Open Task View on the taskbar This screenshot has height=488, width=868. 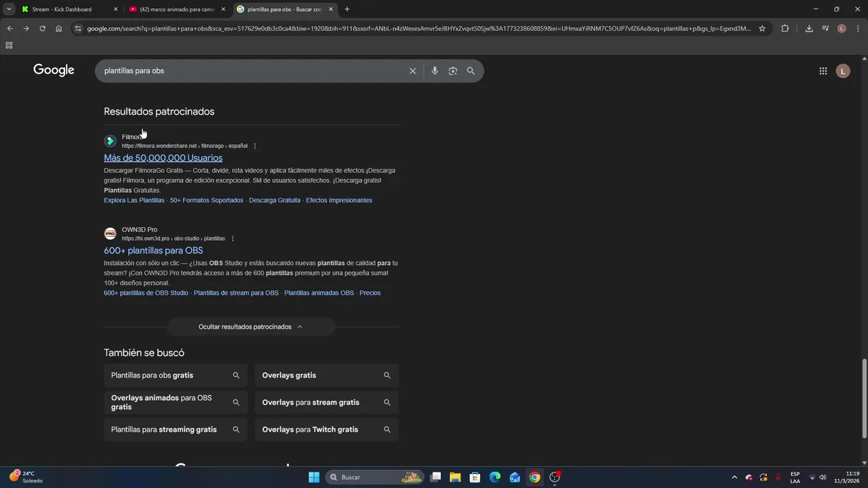tap(435, 477)
